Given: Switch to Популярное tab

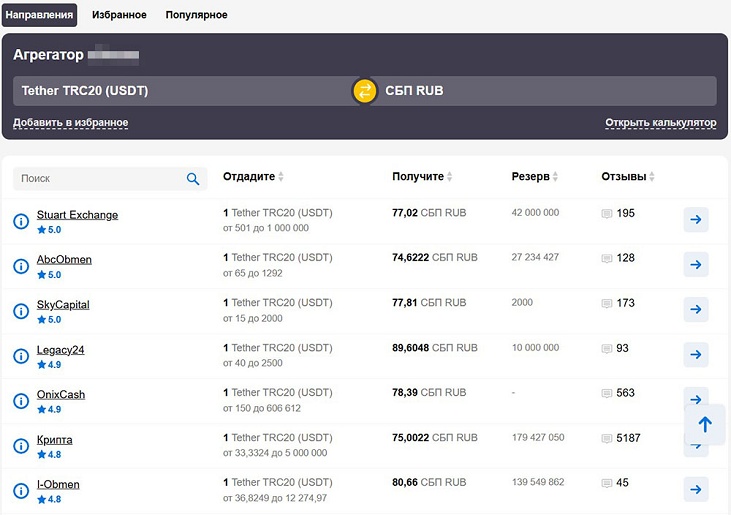Looking at the screenshot, I should click(196, 15).
